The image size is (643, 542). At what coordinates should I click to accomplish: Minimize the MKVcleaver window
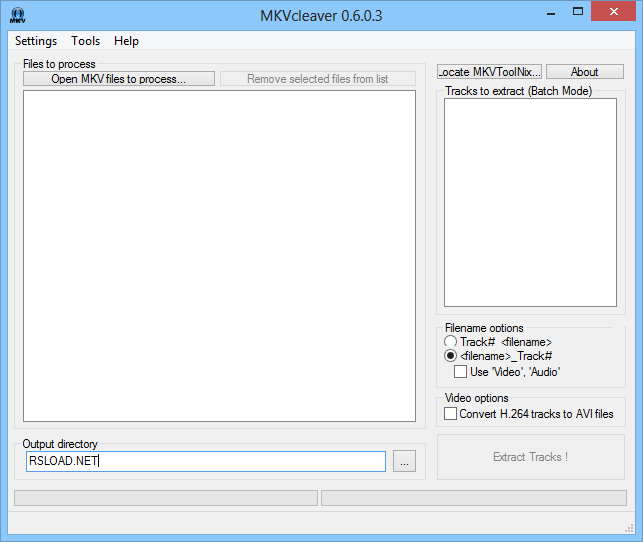(551, 12)
